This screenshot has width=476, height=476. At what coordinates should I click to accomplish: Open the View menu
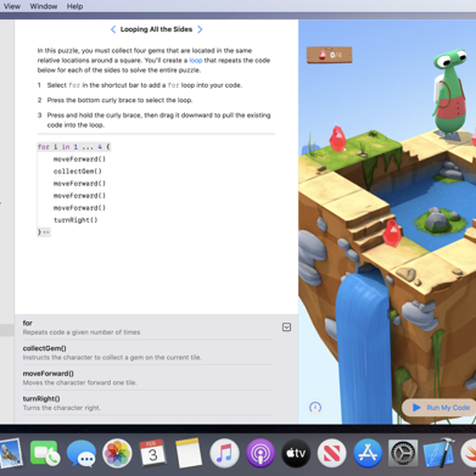[12, 6]
